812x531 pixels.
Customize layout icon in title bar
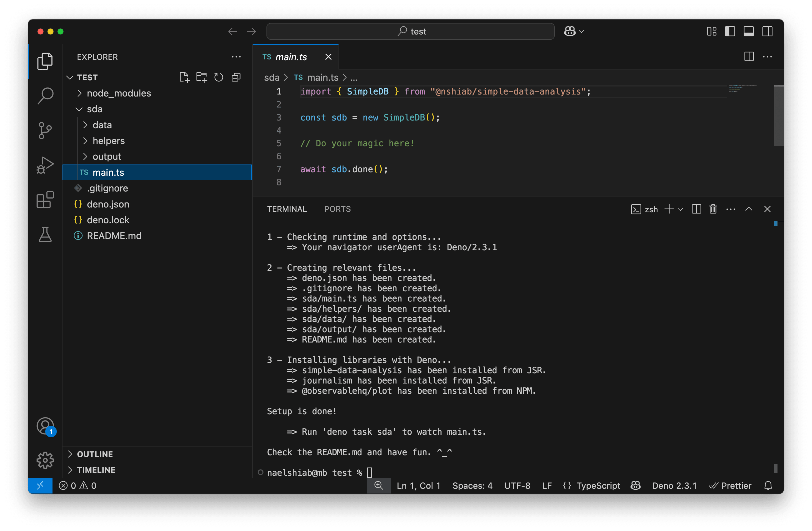(x=711, y=31)
